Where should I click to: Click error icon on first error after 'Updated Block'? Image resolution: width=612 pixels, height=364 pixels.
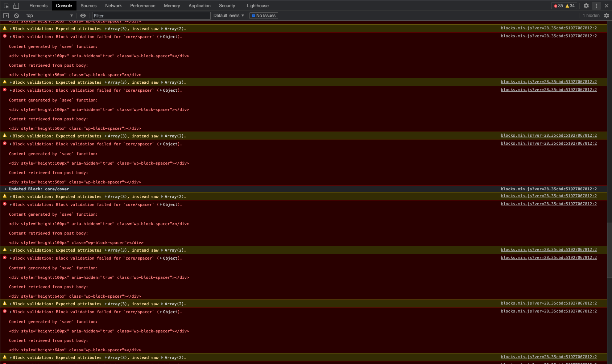5,204
